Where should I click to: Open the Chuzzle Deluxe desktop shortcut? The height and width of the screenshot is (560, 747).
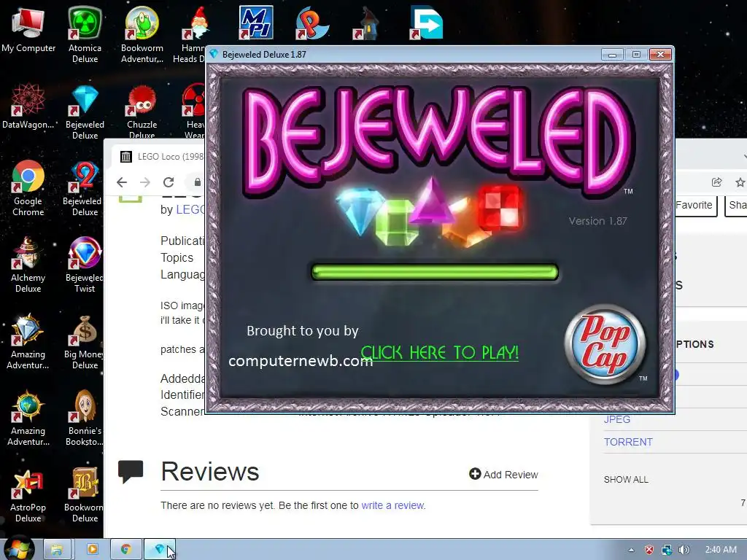tap(142, 112)
